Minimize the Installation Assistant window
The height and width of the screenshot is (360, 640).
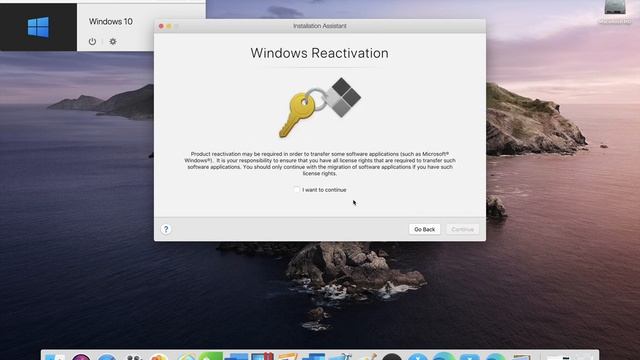click(169, 26)
